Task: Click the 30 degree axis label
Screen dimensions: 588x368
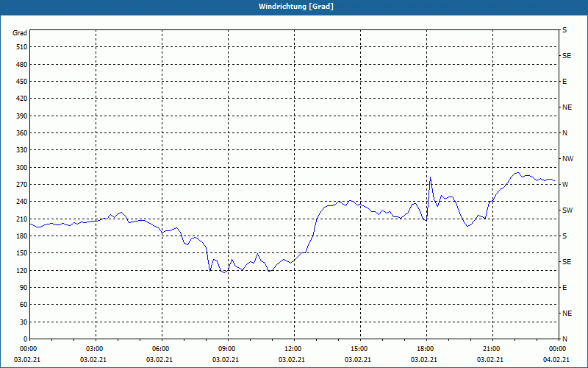Action: click(x=24, y=322)
